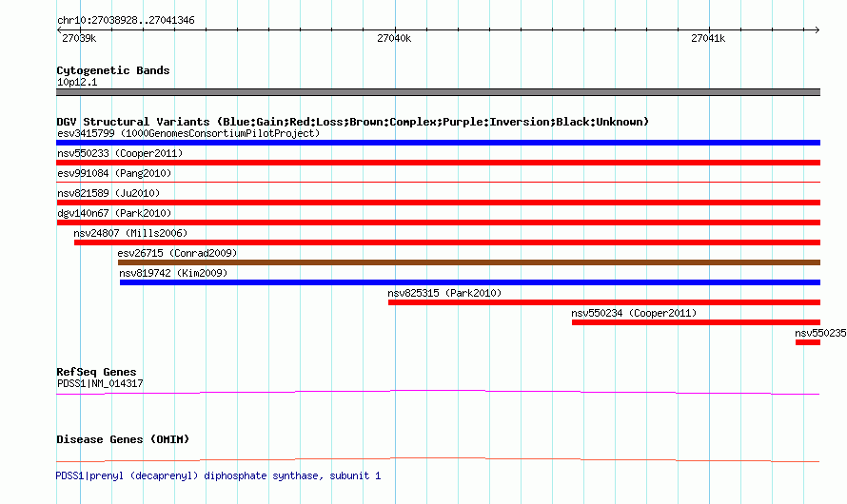This screenshot has width=847, height=504.
Task: Click the ruler's right arrowhead
Action: (817, 30)
